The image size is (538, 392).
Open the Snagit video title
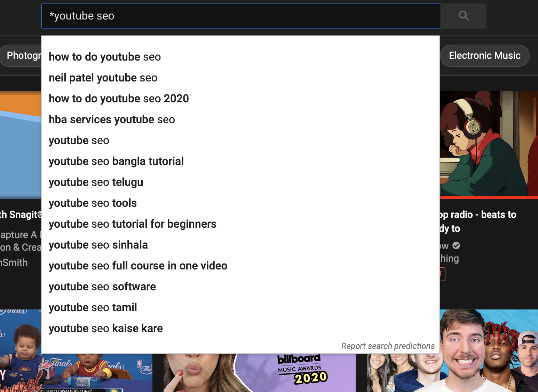tap(21, 214)
